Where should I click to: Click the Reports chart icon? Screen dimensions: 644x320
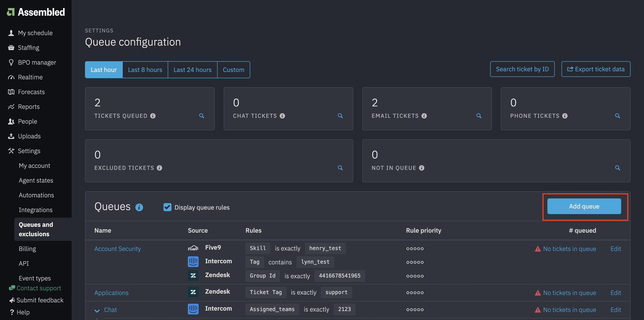pyautogui.click(x=11, y=106)
